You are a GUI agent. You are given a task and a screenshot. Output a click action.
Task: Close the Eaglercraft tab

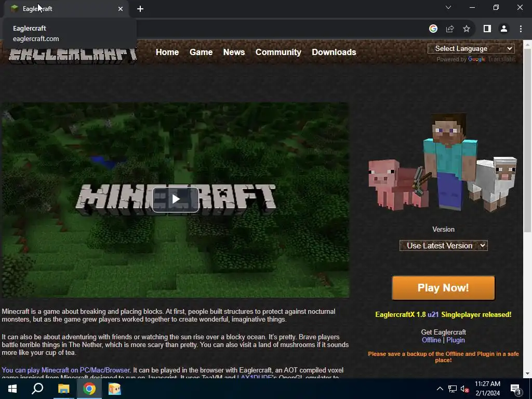(x=121, y=9)
